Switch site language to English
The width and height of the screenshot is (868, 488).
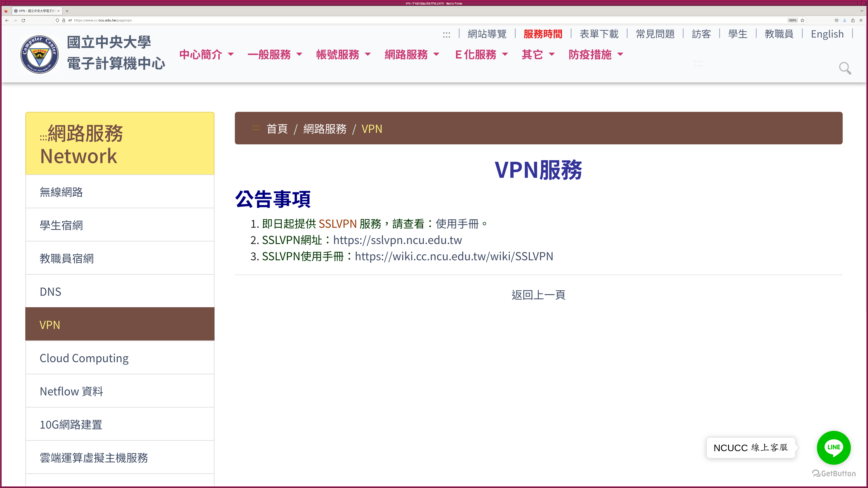pos(827,34)
